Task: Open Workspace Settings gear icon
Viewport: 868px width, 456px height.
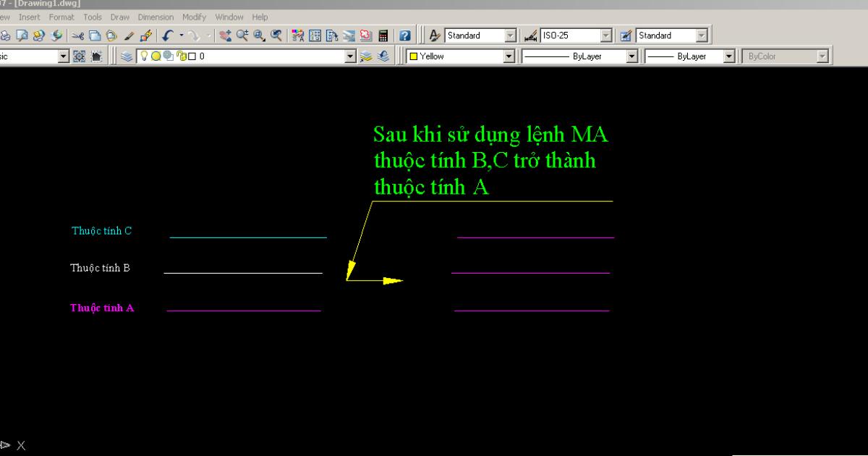Action: click(x=78, y=56)
